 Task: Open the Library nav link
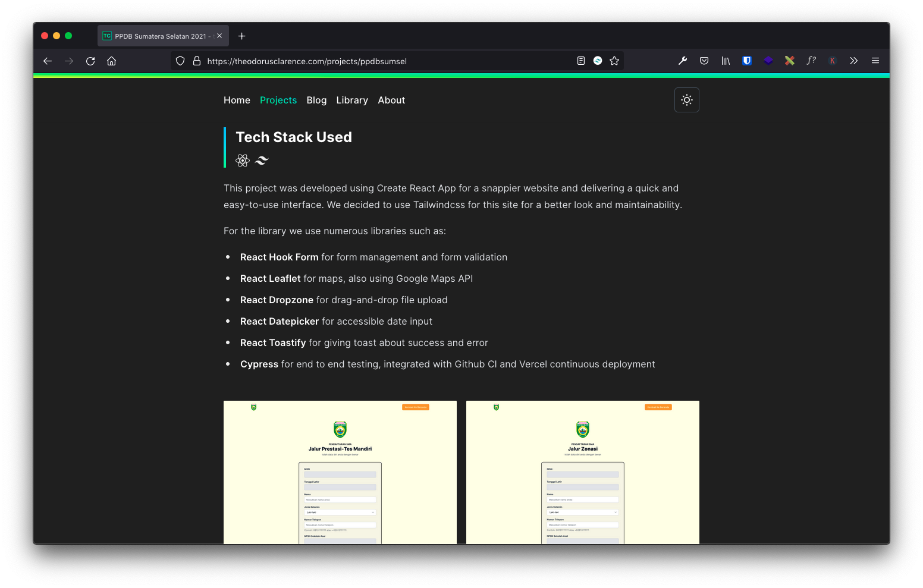tap(352, 100)
